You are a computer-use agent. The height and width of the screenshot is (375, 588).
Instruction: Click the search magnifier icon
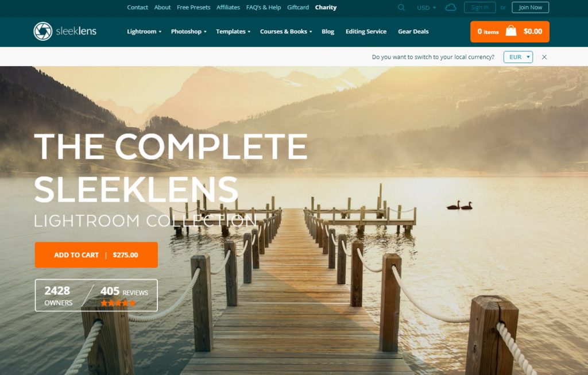(x=401, y=7)
